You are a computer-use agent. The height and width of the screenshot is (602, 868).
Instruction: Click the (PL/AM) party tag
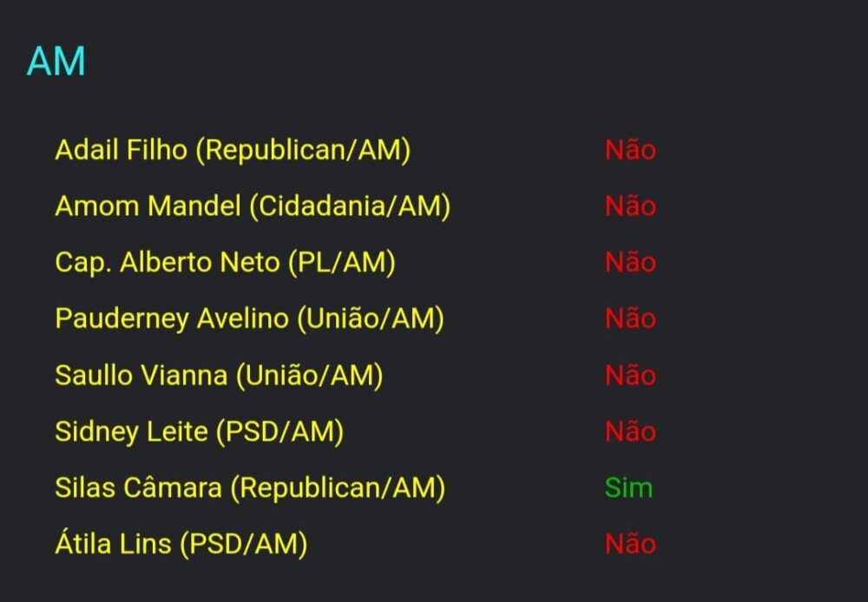click(341, 263)
